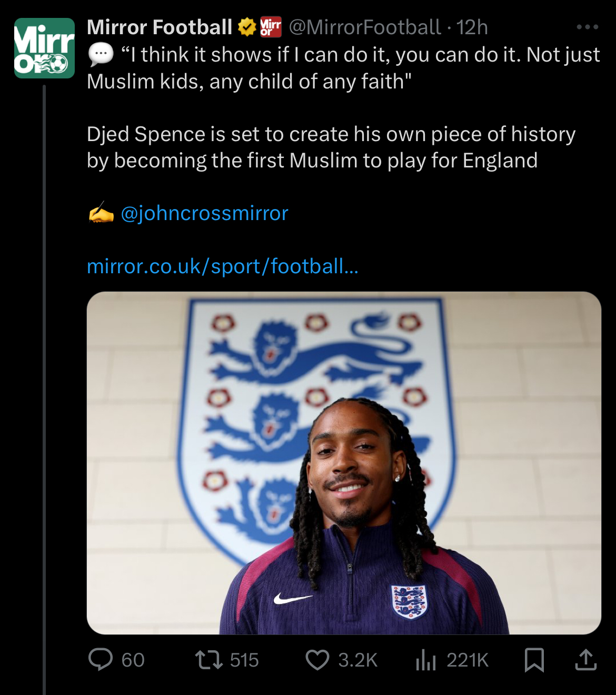Click the 12h post timestamp
This screenshot has width=616, height=695.
click(472, 27)
